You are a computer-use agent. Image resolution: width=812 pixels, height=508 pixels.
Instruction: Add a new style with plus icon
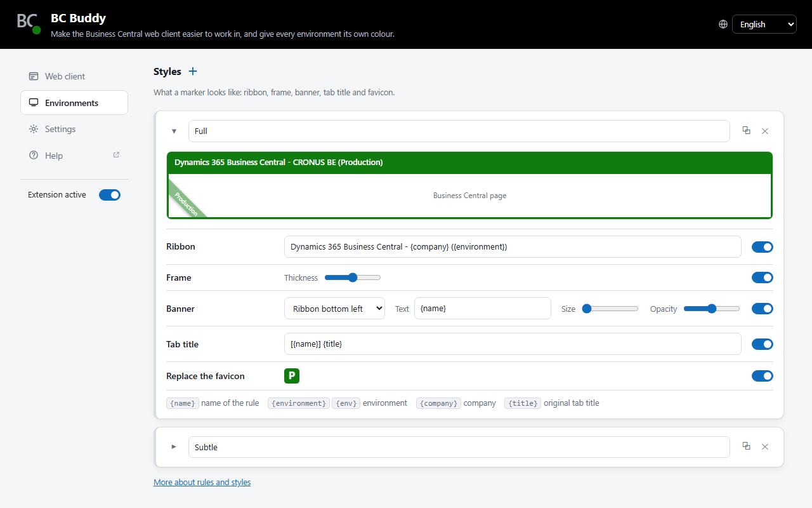pos(193,71)
